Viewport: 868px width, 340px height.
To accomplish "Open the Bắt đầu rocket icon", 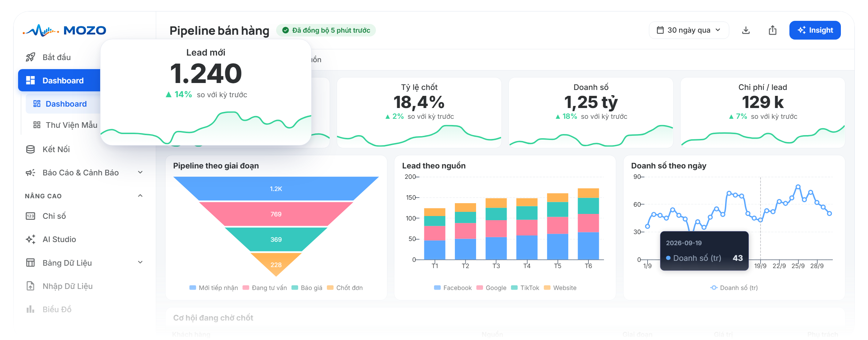I will (x=31, y=57).
